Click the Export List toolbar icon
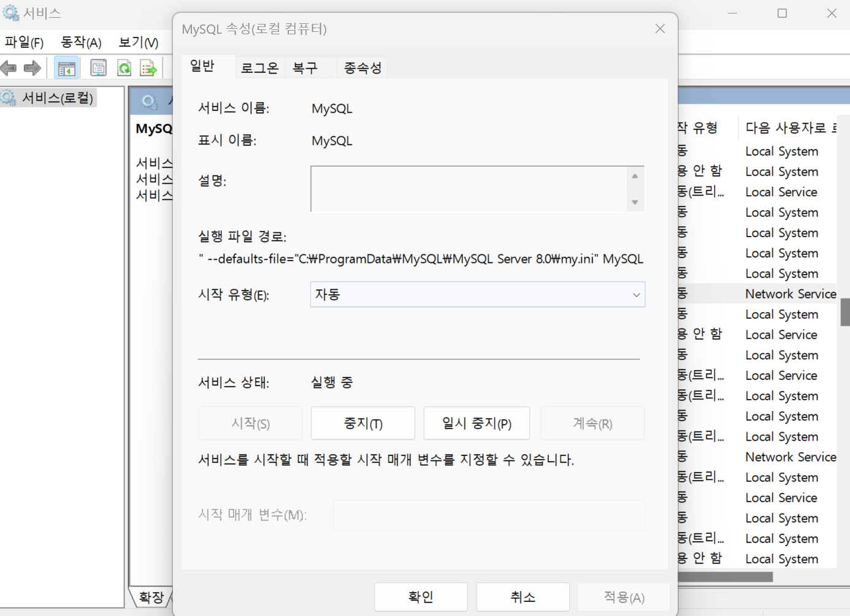This screenshot has width=850, height=616. (148, 68)
